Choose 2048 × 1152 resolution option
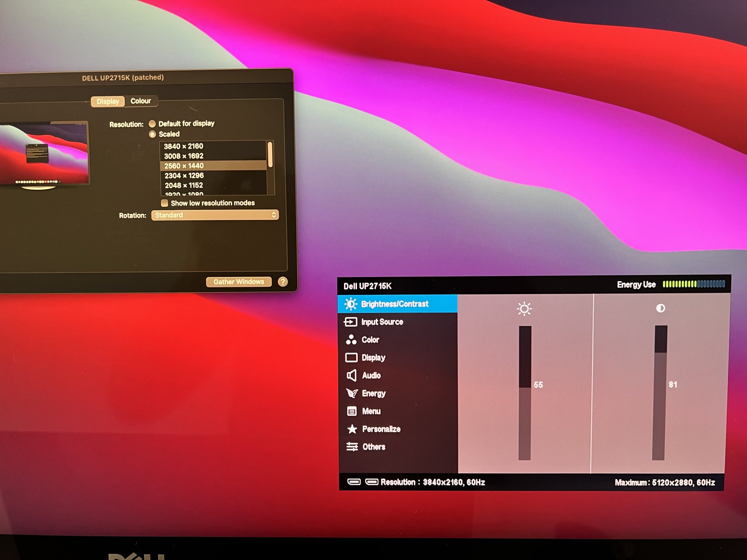747x560 pixels. pyautogui.click(x=184, y=185)
